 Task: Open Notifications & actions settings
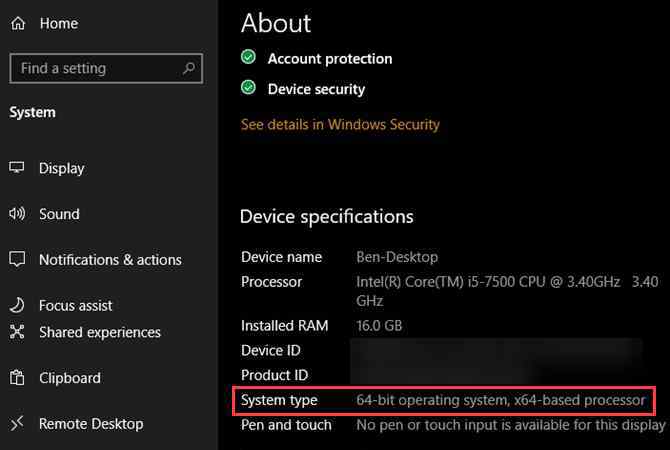click(110, 260)
